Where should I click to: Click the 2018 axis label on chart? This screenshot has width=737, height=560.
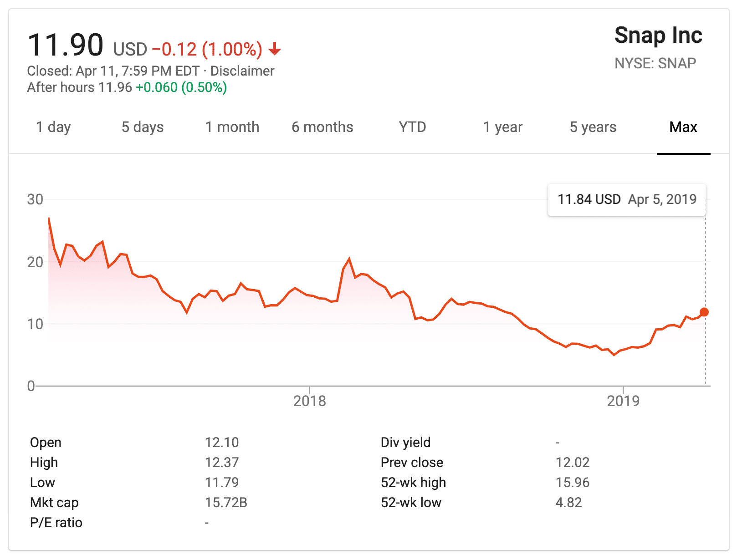[310, 401]
